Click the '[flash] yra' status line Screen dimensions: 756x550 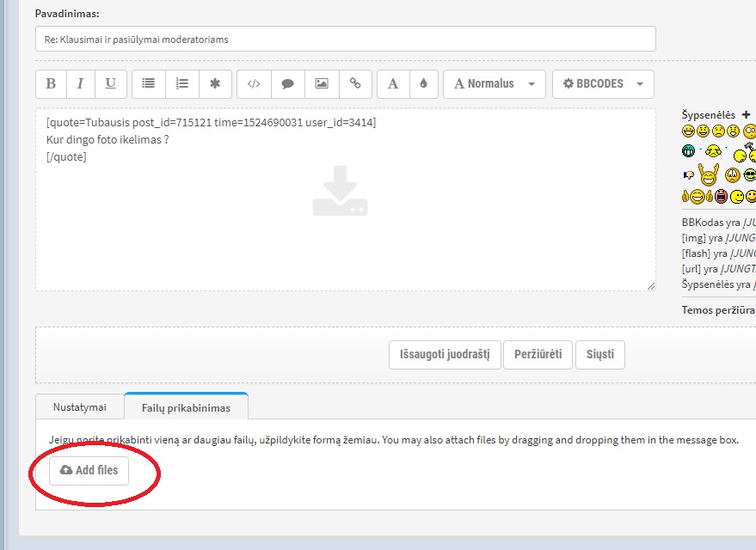point(718,254)
